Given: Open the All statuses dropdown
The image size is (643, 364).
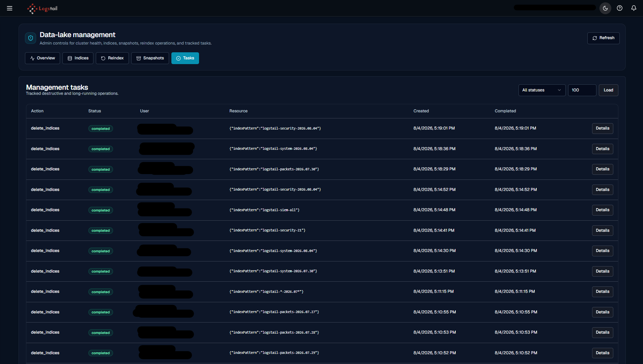Looking at the screenshot, I should [542, 90].
